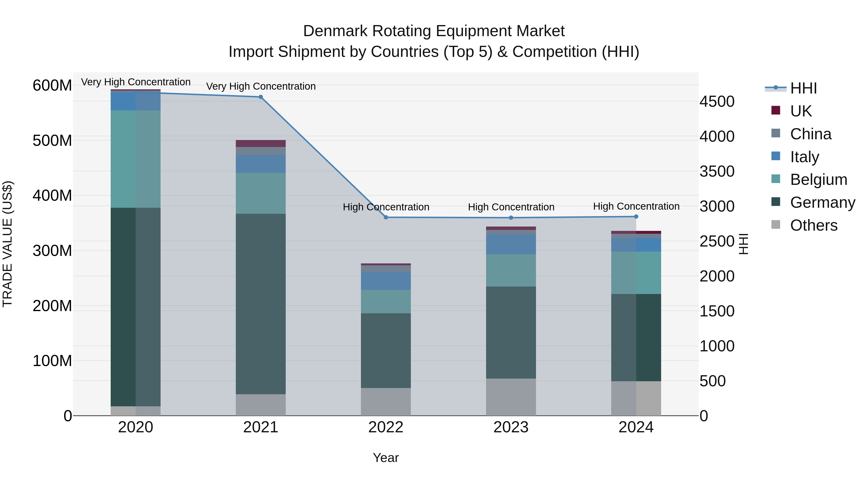Screen dimensions: 868x488
Task: Select the 2023 HHI data point
Action: point(511,218)
